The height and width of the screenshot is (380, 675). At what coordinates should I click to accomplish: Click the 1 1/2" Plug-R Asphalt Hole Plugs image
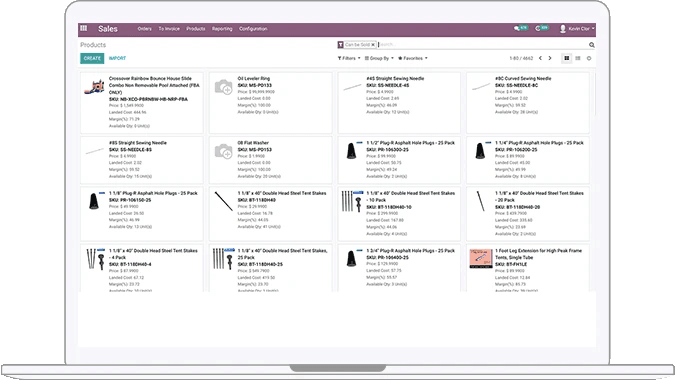(x=352, y=151)
